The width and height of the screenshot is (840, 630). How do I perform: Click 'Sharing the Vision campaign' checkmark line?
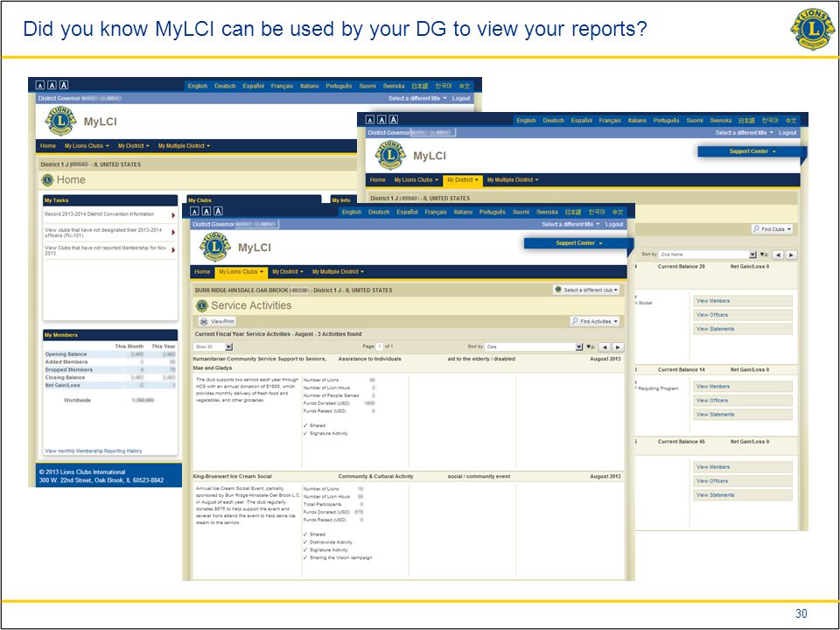pos(338,557)
